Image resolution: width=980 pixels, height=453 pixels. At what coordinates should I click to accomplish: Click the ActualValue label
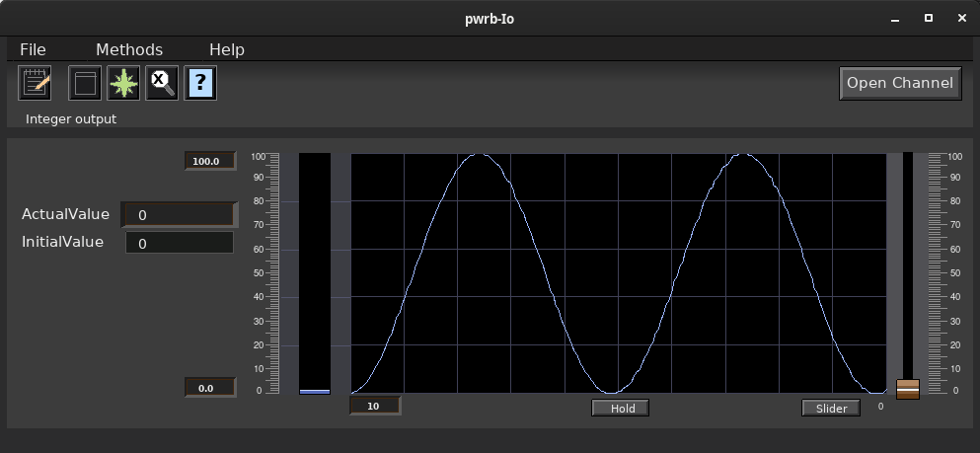(x=65, y=214)
